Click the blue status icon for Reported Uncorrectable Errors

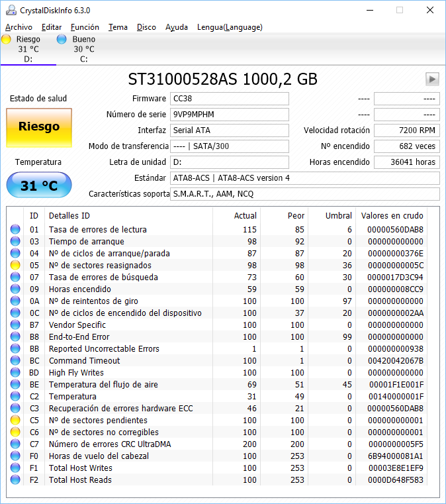click(15, 348)
